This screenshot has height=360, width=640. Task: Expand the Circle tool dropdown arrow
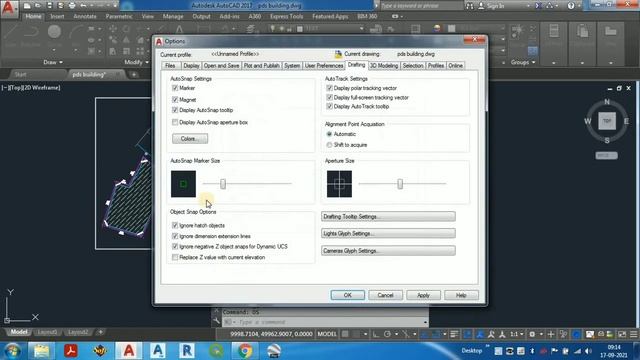54,51
